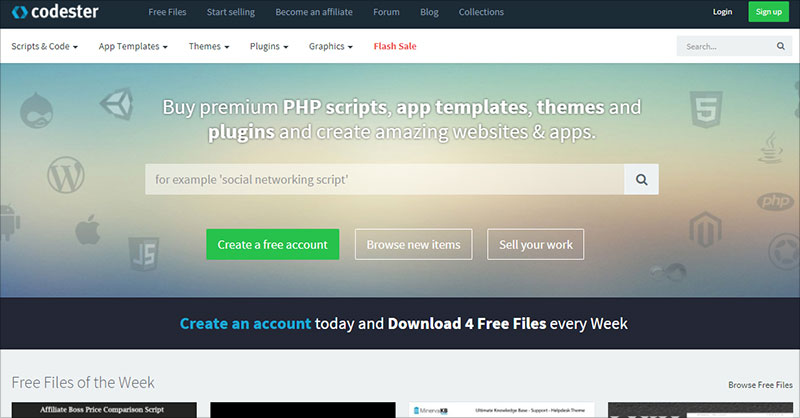Expand the Plugins dropdown menu
800x418 pixels.
269,46
